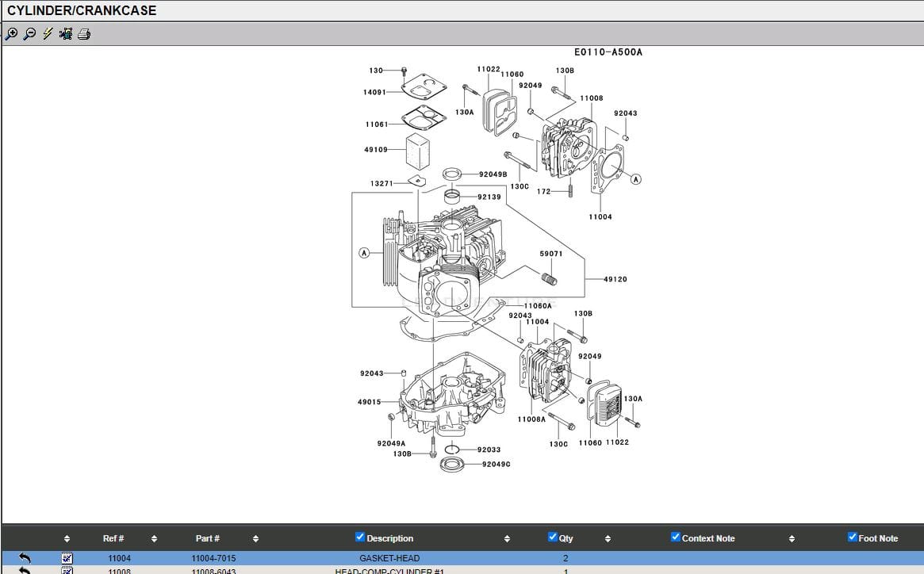The width and height of the screenshot is (924, 574).
Task: Click the fit-to-window diagram icon
Action: pos(66,34)
